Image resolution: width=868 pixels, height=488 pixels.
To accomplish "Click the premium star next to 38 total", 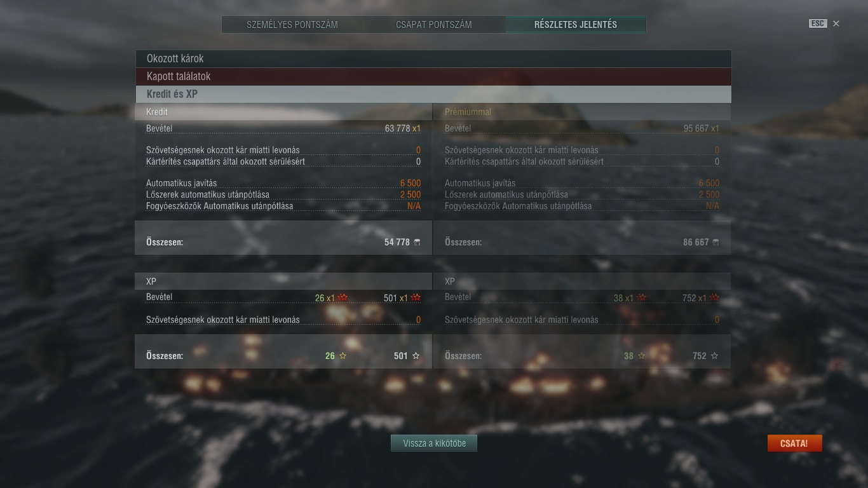I will 642,356.
